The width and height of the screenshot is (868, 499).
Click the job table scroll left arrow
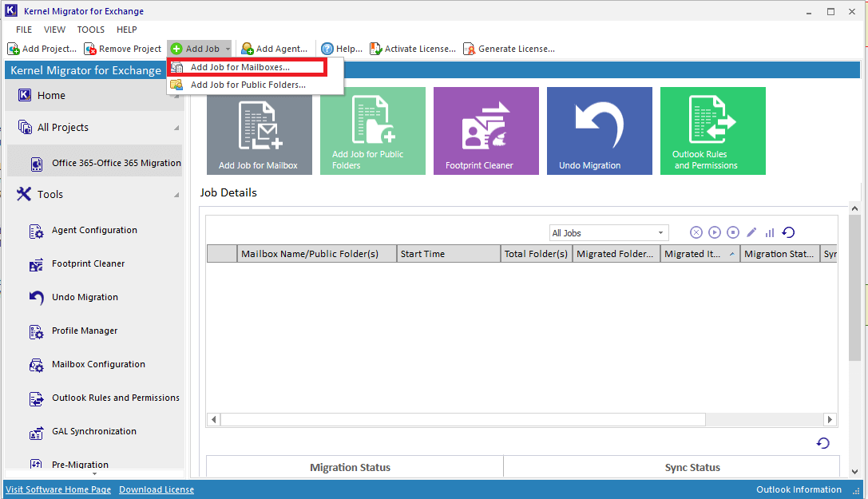[x=214, y=419]
